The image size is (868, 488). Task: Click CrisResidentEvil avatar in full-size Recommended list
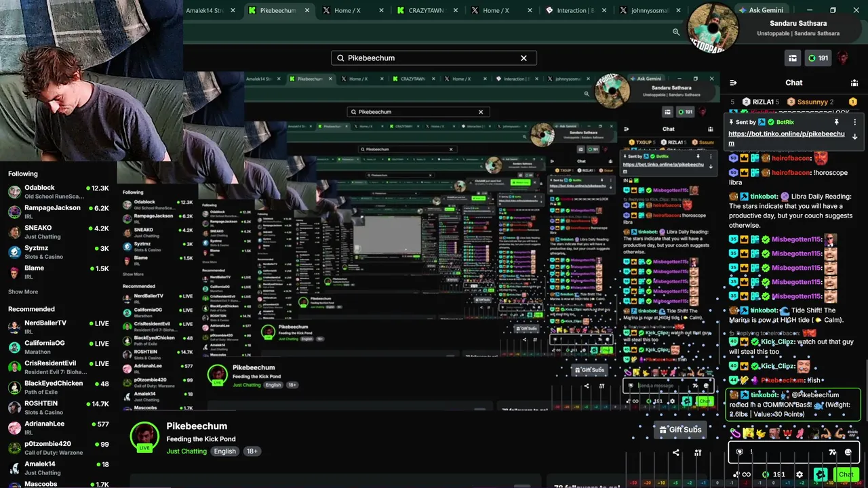pos(14,367)
